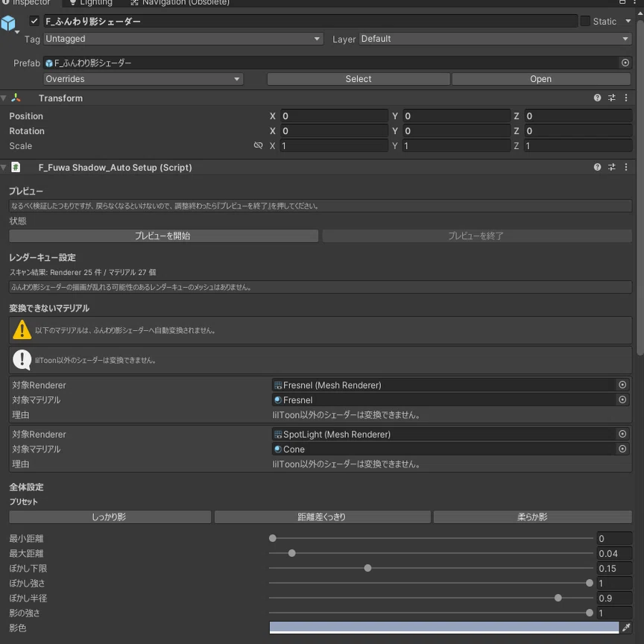This screenshot has width=644, height=644.
Task: Click the prefab Open button
Action: (541, 79)
